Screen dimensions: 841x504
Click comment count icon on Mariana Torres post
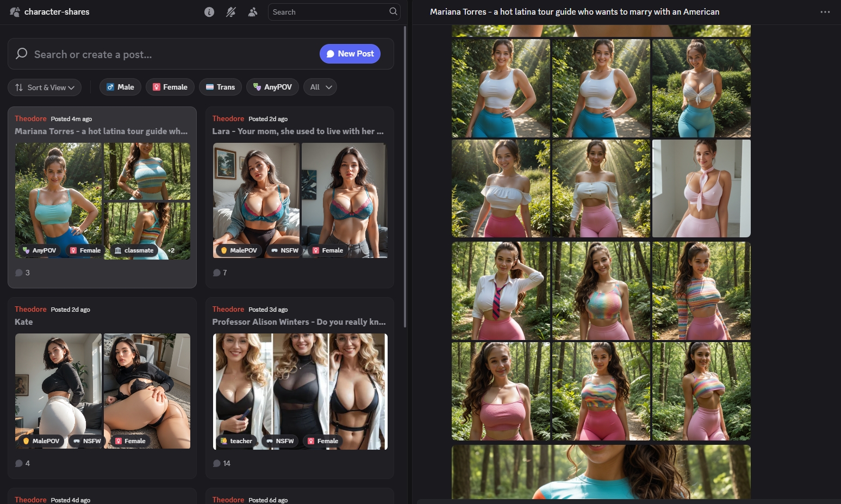pos(19,273)
